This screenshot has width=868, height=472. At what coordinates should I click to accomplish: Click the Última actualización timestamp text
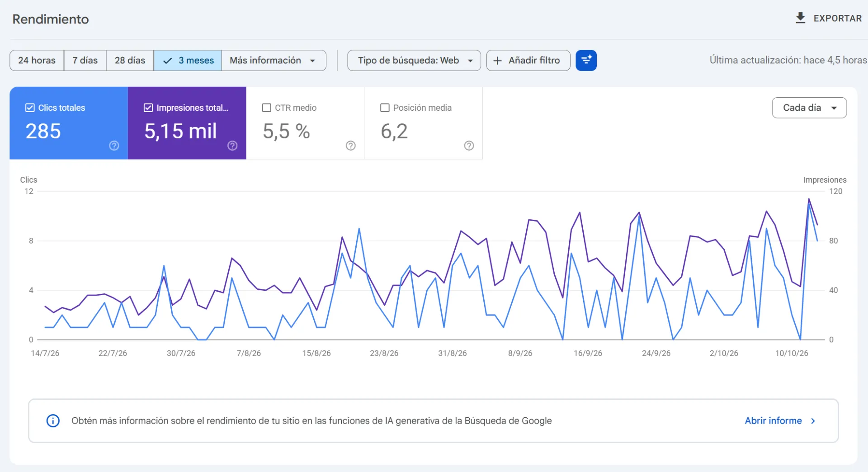tap(788, 60)
